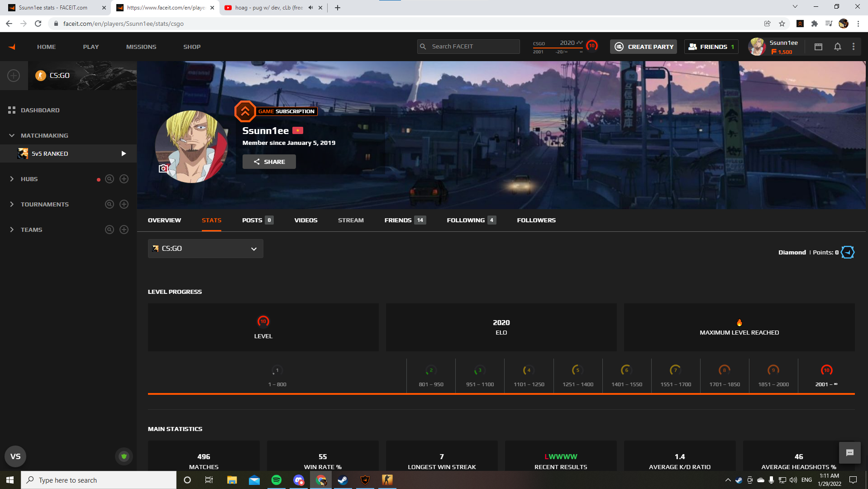Open MISSIONS in the navbar
This screenshot has height=489, width=868.
coord(141,47)
